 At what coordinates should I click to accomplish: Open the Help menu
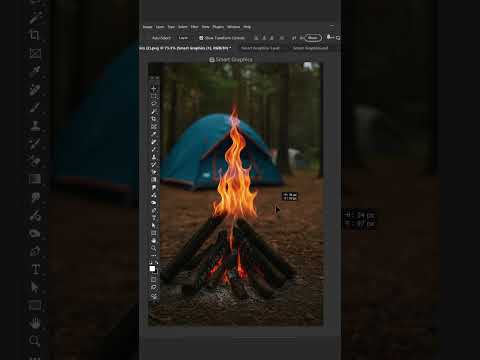[x=247, y=27]
